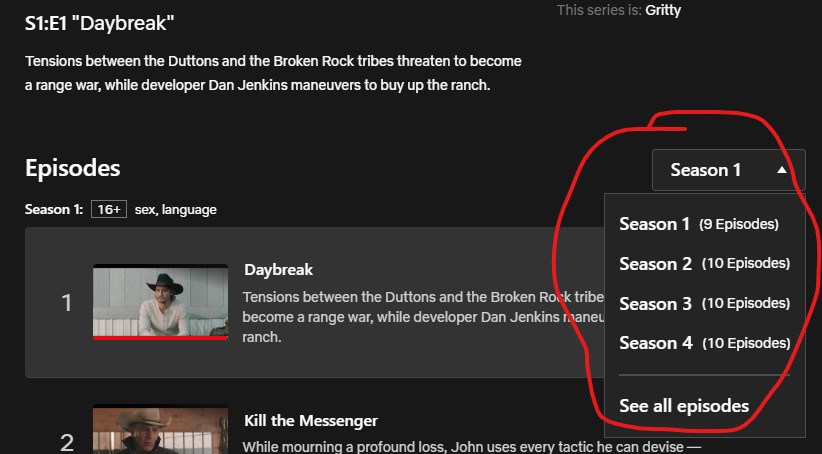The height and width of the screenshot is (454, 822).
Task: Click the Daybreak episode title
Action: (x=278, y=270)
